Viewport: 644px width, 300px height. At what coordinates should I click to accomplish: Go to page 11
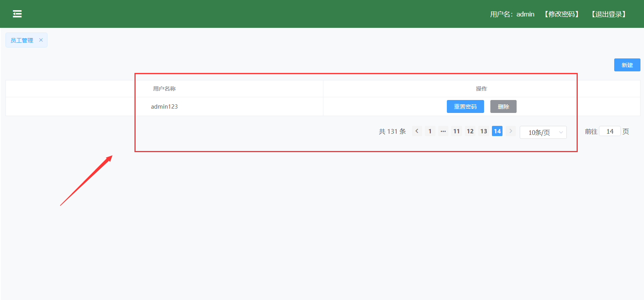coord(456,131)
